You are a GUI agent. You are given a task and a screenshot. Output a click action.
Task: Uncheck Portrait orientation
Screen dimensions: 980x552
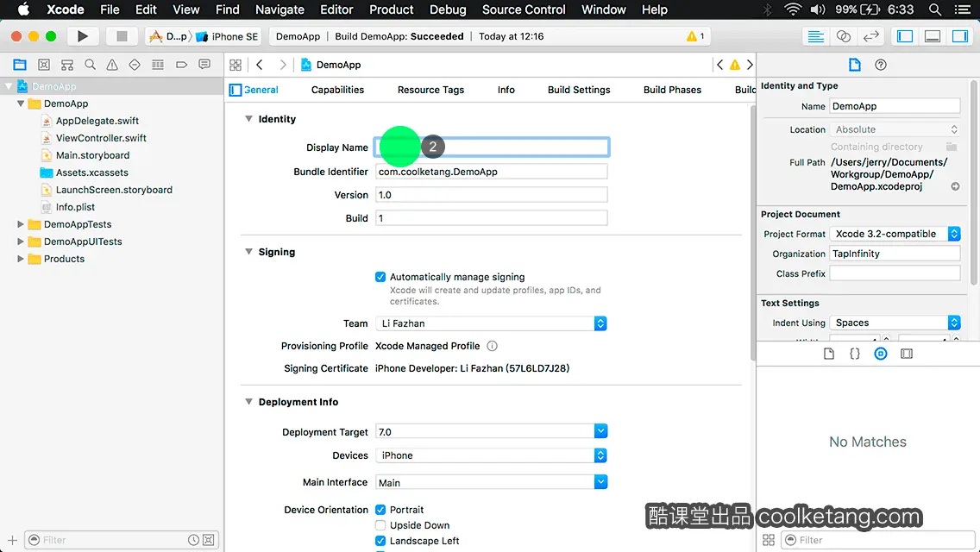tap(380, 510)
